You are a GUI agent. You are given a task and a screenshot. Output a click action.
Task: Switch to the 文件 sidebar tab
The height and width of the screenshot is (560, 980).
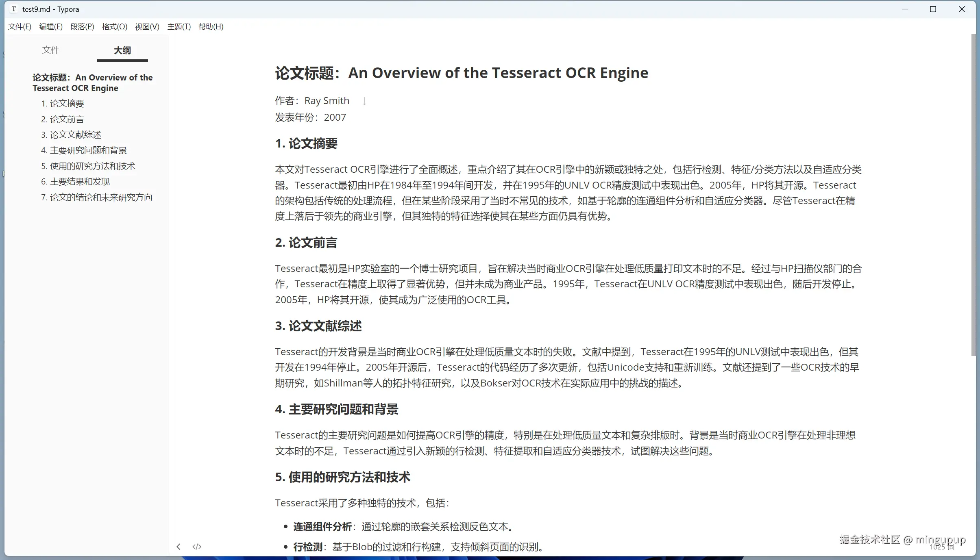click(x=51, y=50)
